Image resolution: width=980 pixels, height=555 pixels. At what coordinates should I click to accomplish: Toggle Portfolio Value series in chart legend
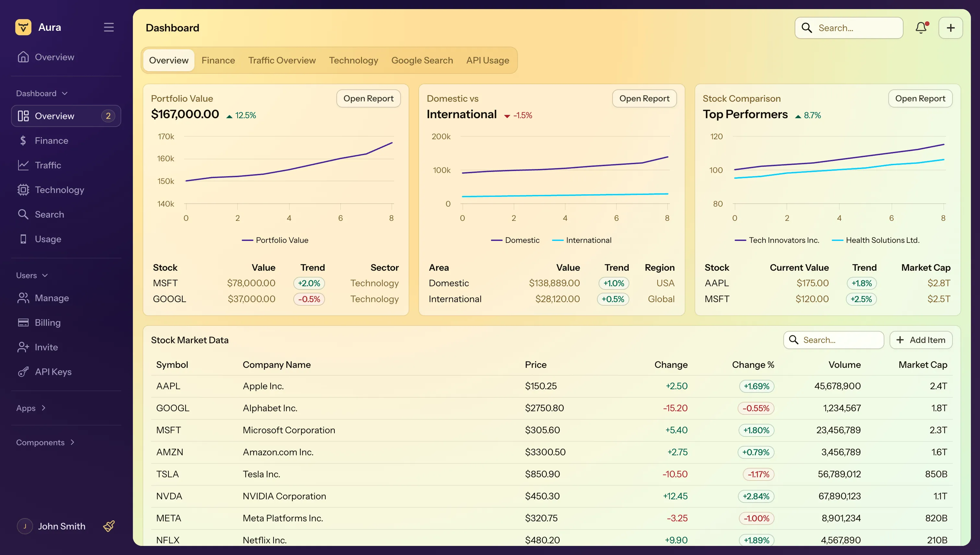(275, 240)
